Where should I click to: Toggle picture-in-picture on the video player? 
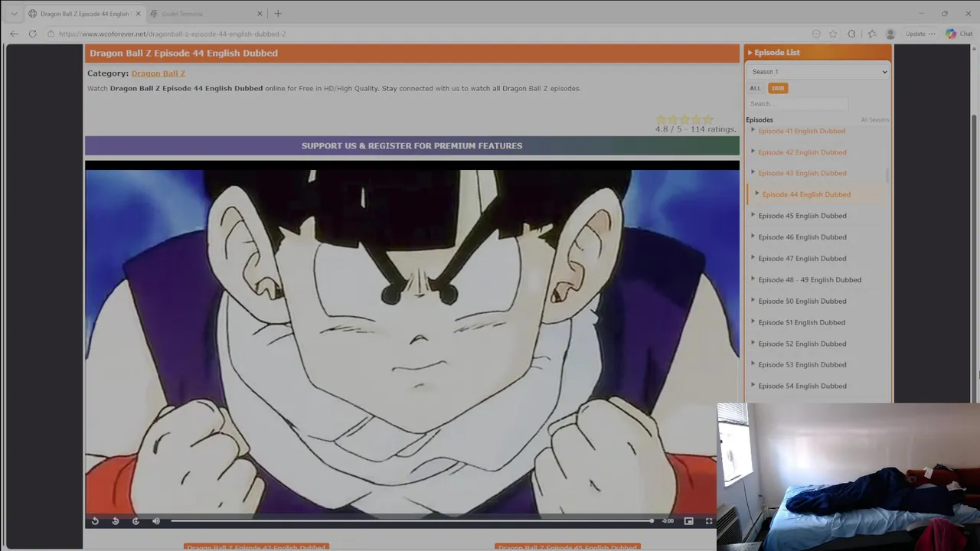688,521
